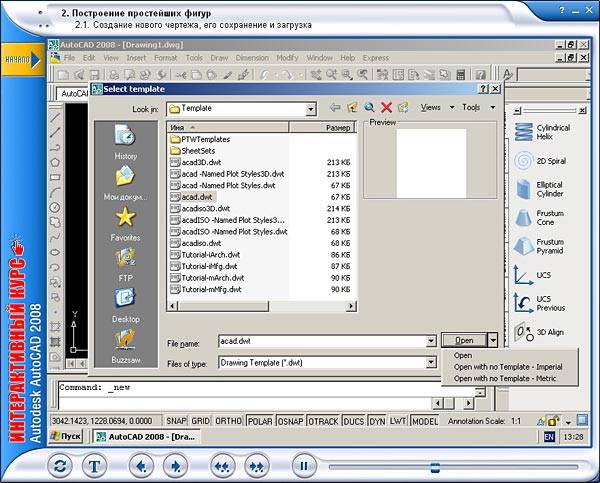Sort files by Имя column header
This screenshot has height=483, width=600.
(x=228, y=127)
